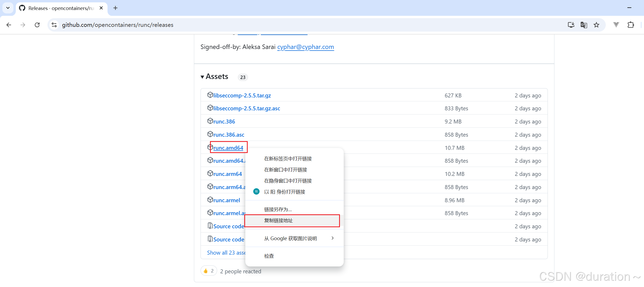The width and height of the screenshot is (644, 287).
Task: Open the cyphar@cyphar.com email link
Action: click(x=305, y=47)
